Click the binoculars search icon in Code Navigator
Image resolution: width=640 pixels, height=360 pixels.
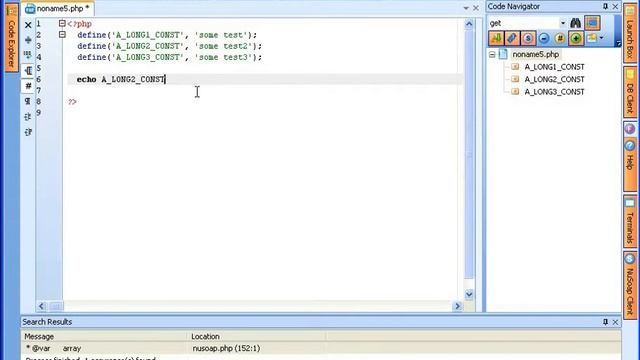pyautogui.click(x=576, y=23)
